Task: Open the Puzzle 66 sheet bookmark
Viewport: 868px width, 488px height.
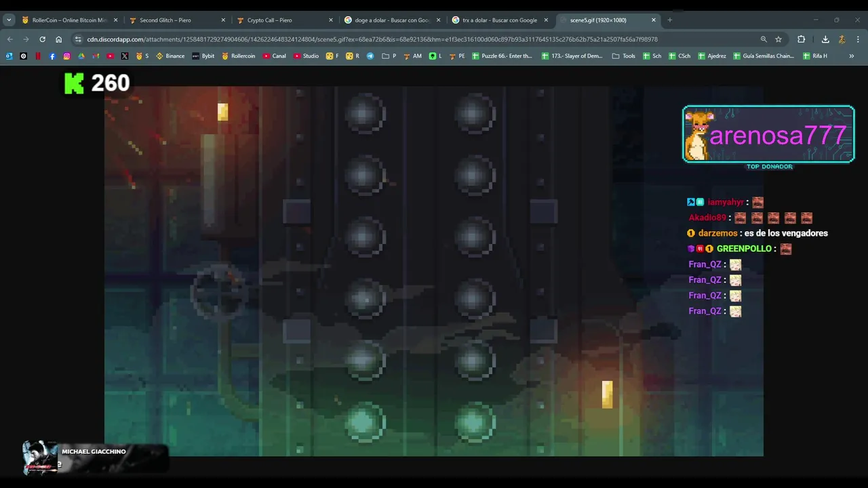Action: point(502,56)
